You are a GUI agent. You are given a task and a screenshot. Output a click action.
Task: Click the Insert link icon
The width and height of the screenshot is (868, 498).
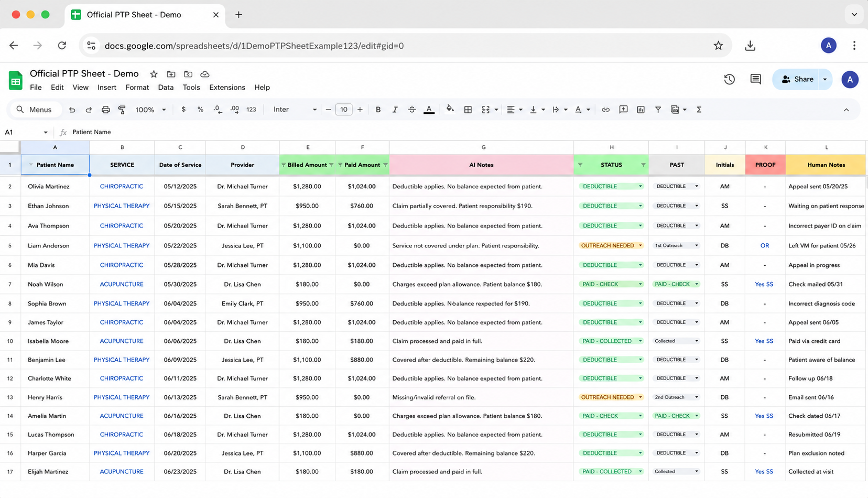tap(605, 110)
